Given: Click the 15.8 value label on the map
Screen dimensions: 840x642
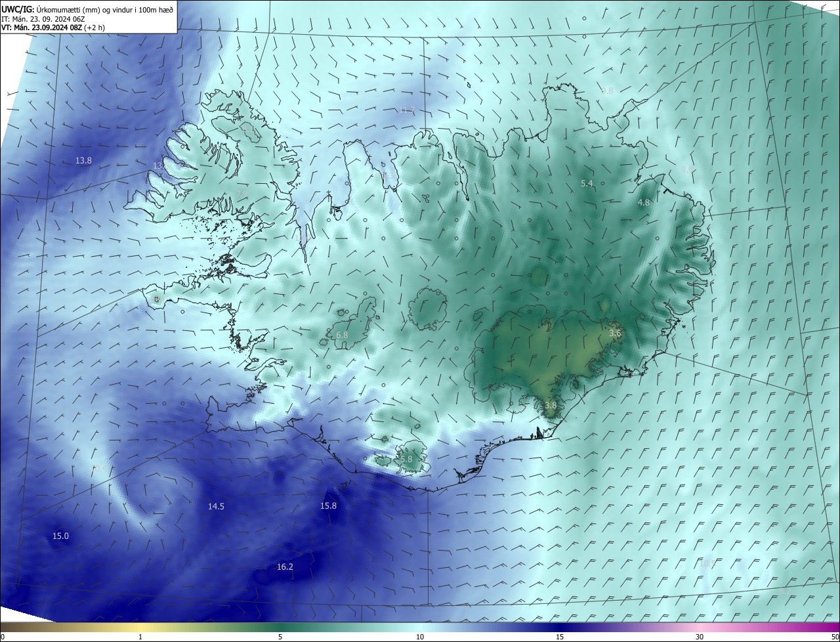Looking at the screenshot, I should coord(328,505).
